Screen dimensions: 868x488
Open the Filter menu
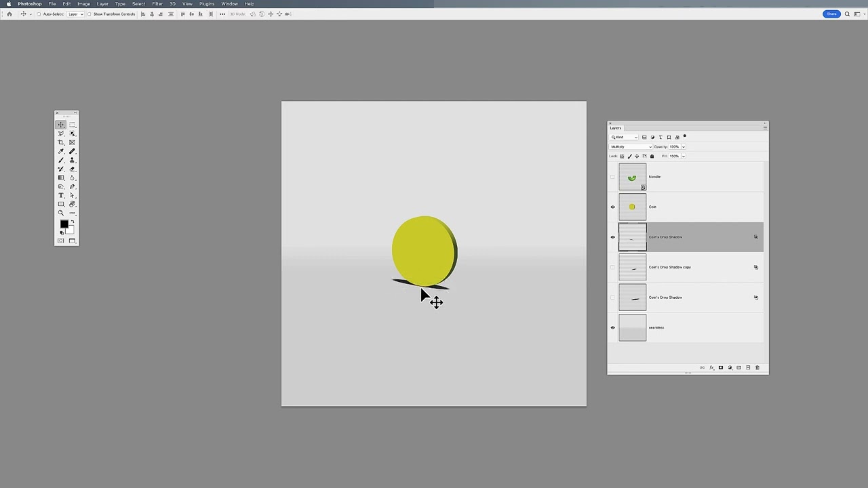pos(157,4)
